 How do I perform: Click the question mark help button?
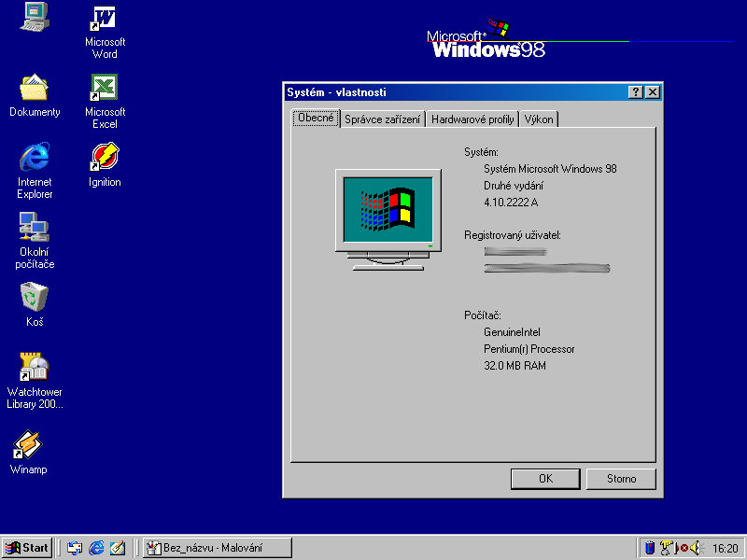click(x=636, y=92)
